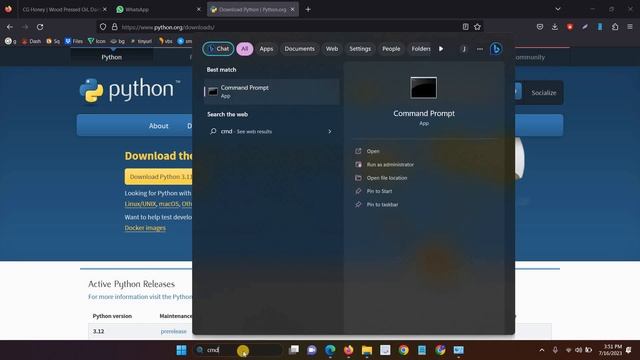The width and height of the screenshot is (640, 360).
Task: Open Firefox extensions puzzle icon
Action: click(x=615, y=27)
